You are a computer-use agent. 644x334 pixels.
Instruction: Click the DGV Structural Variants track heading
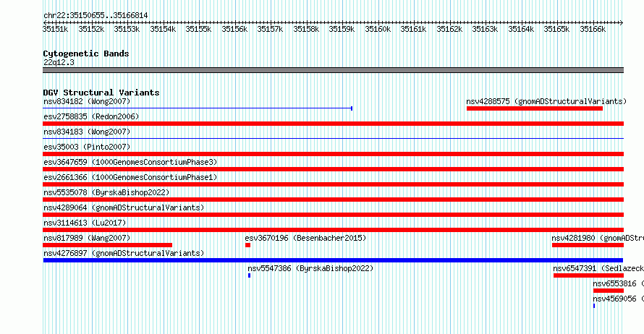[x=101, y=93]
